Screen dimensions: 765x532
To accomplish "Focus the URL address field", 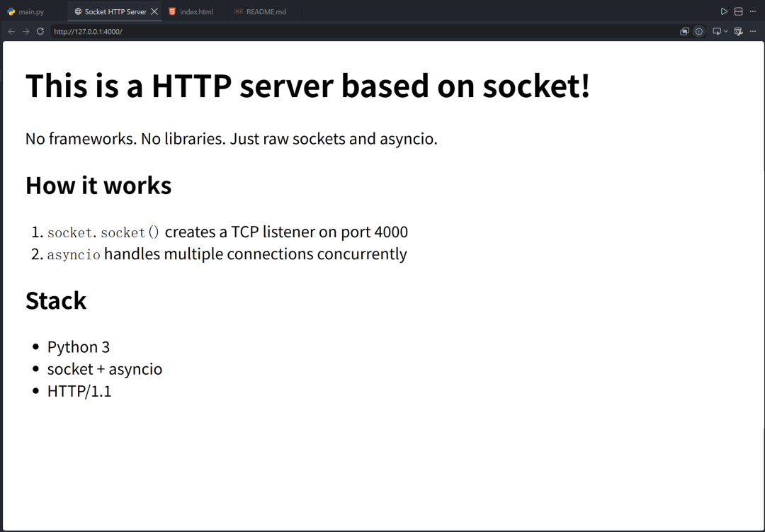I will [x=363, y=32].
